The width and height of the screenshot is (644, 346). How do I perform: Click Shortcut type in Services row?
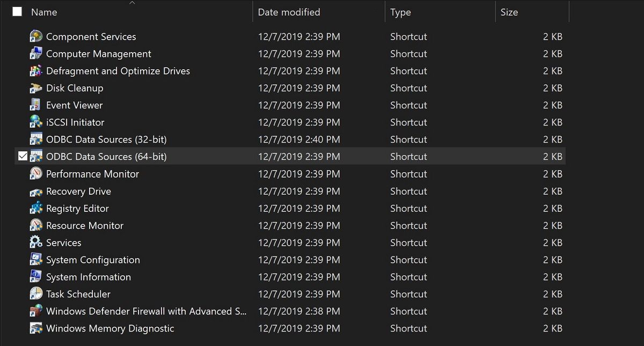tap(408, 242)
